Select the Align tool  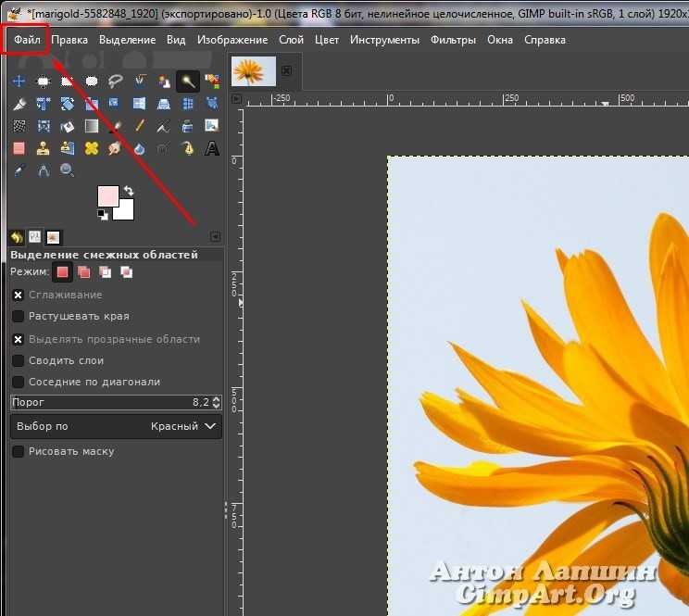point(43,81)
